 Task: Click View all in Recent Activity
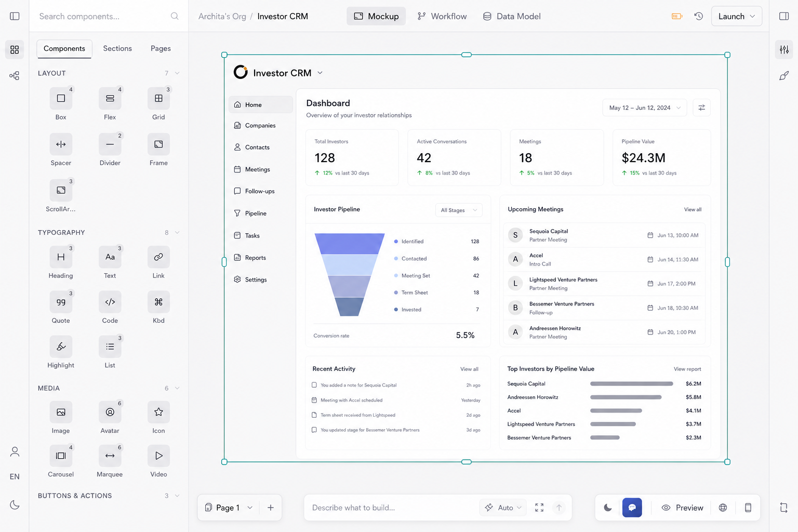[x=469, y=369]
